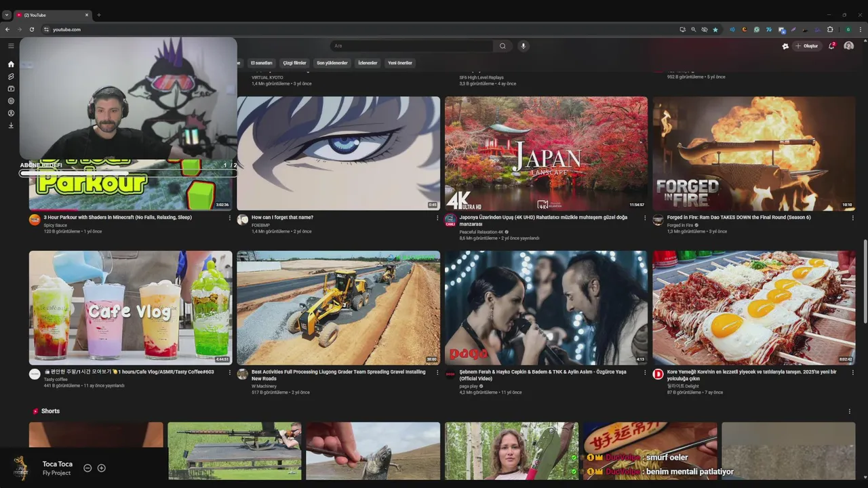Go to Home in YouTube sidebar
This screenshot has height=488, width=868.
click(x=11, y=64)
